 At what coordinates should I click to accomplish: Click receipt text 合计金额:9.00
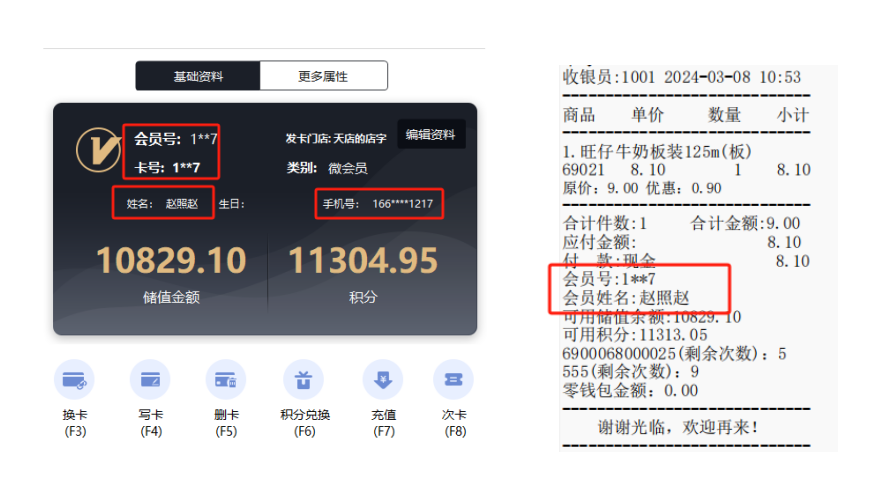point(745,223)
